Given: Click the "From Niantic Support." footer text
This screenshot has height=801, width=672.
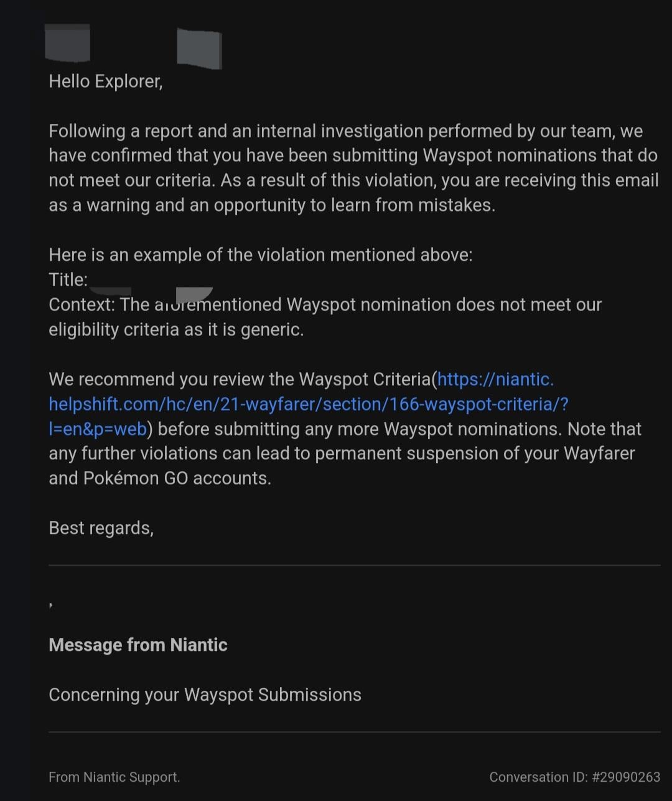Looking at the screenshot, I should [114, 777].
